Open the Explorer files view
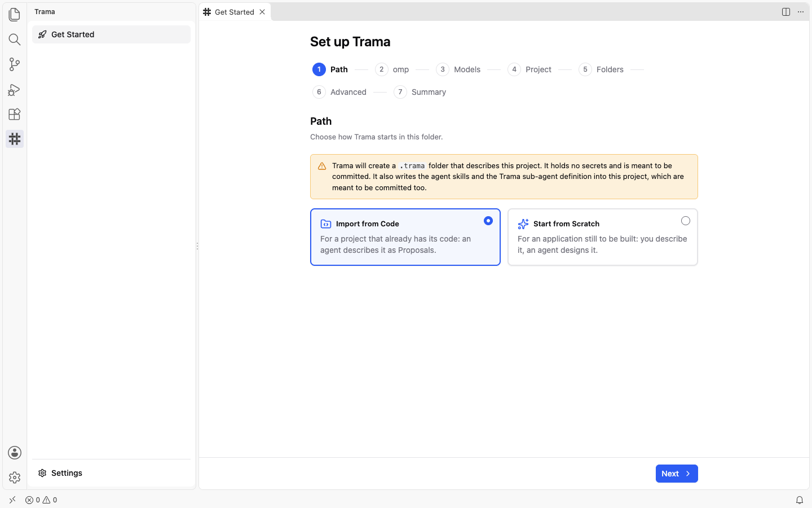 (15, 14)
